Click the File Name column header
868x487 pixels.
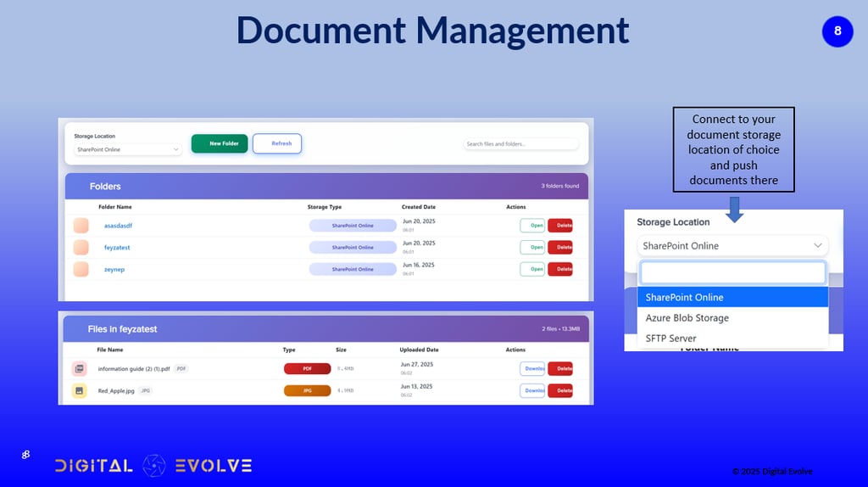109,350
